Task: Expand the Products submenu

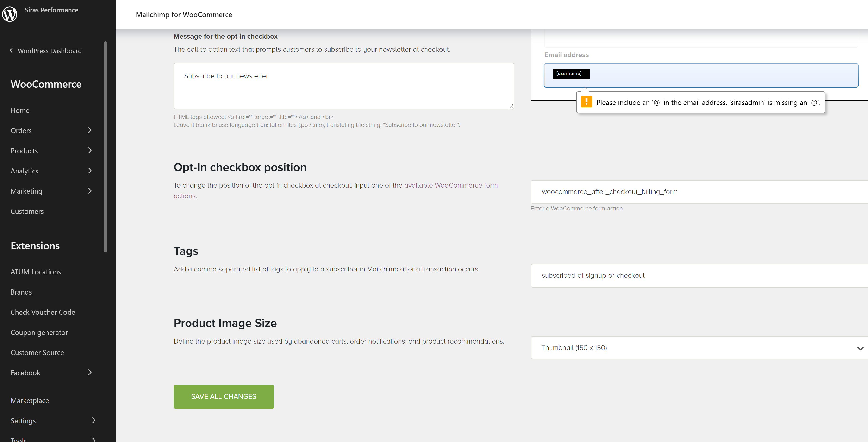Action: point(90,150)
